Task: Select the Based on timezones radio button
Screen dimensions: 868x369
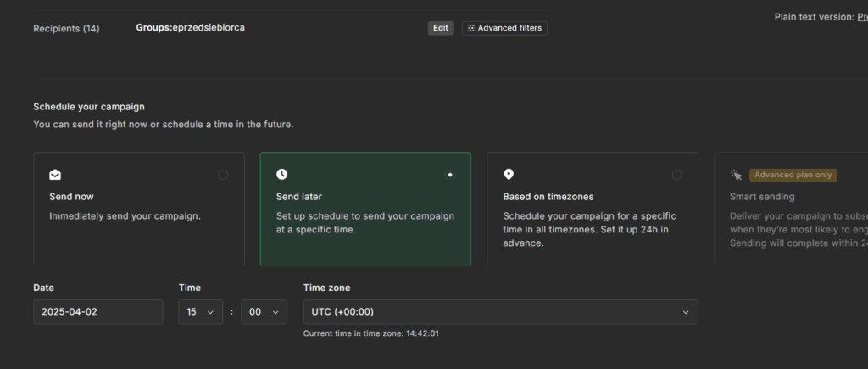Action: [x=676, y=175]
